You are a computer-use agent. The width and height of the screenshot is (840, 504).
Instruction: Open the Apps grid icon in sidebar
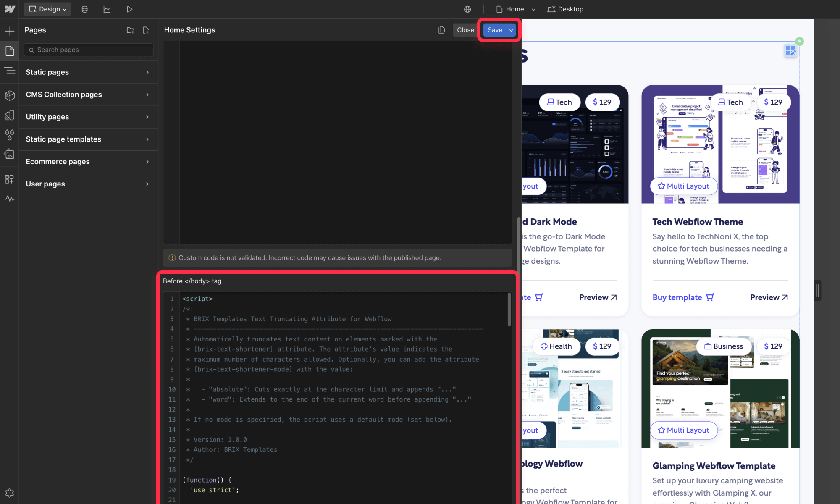[10, 179]
